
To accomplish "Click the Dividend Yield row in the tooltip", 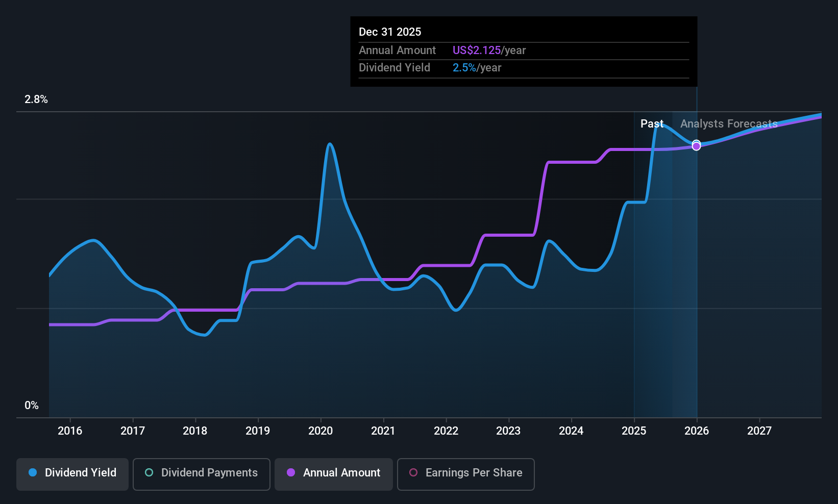I will pyautogui.click(x=395, y=67).
